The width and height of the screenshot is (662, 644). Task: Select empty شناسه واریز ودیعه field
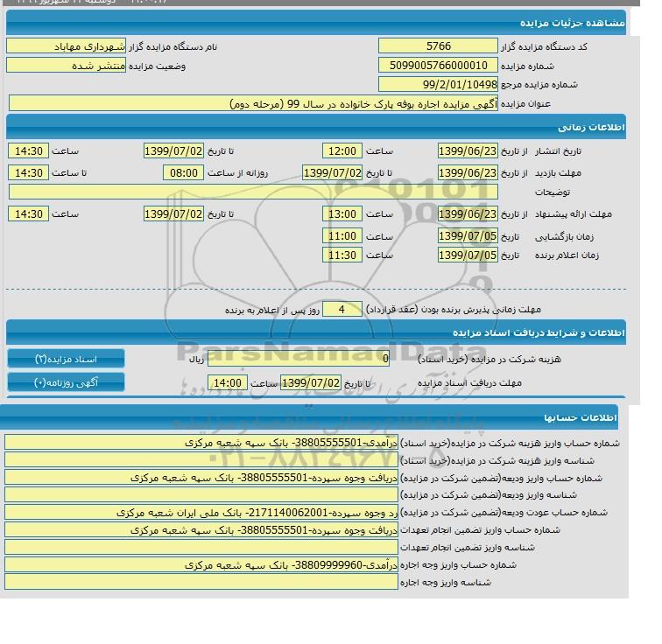pos(201,495)
